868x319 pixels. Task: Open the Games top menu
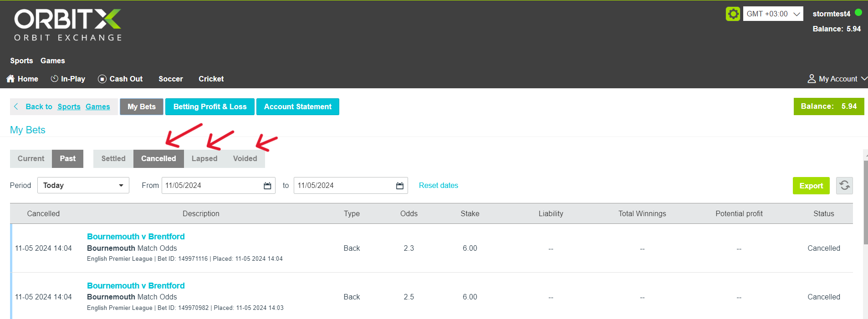[x=53, y=61]
